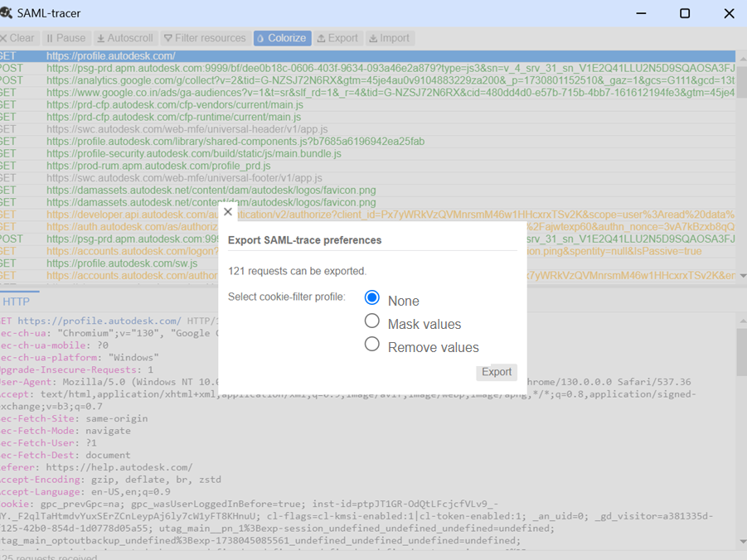
Task: Click scroll-down arrow of details pane
Action: [742, 542]
